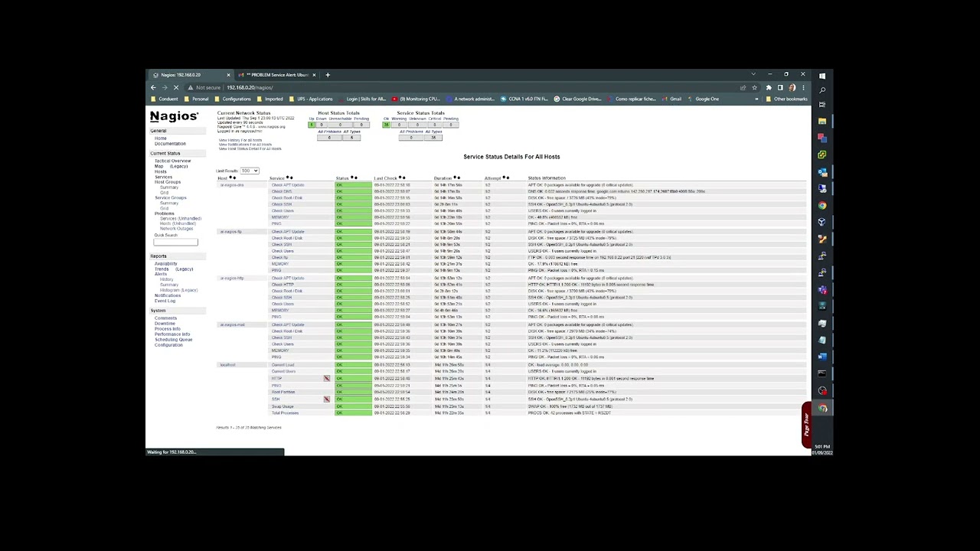Toggle the Chrome side panel icon
This screenshot has width=980, height=551.
point(780,87)
